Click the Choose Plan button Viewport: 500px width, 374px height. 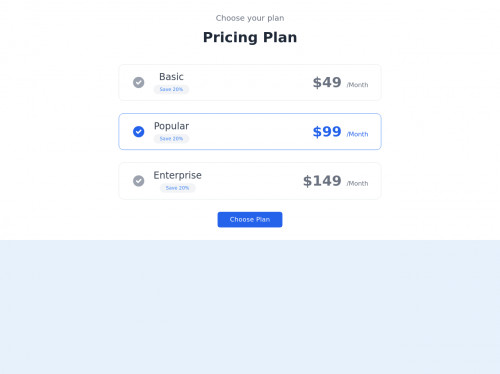pos(250,220)
